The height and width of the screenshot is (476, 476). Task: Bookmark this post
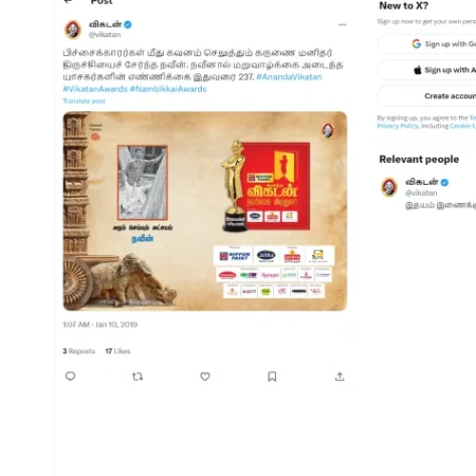pos(272,377)
